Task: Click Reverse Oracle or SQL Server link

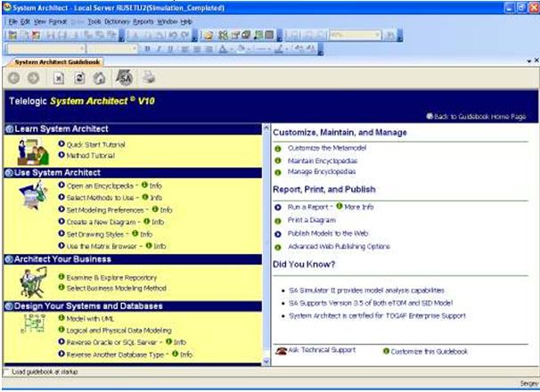Action: pos(111,342)
